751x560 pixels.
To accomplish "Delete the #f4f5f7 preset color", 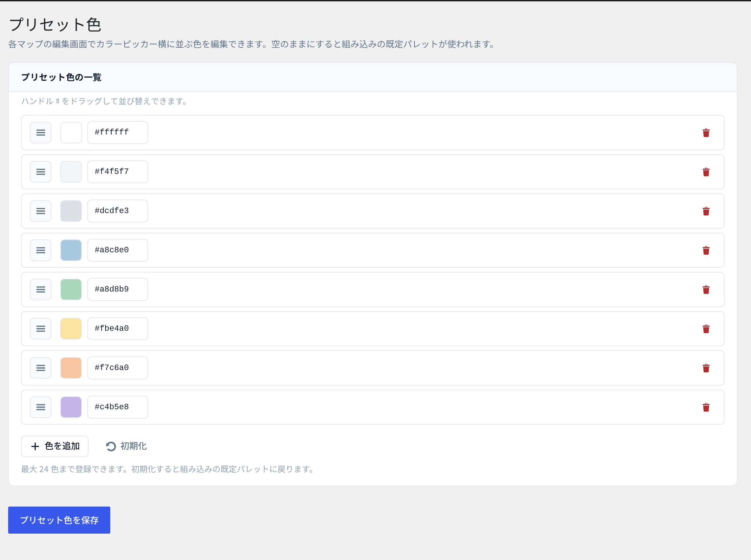I will click(x=706, y=172).
